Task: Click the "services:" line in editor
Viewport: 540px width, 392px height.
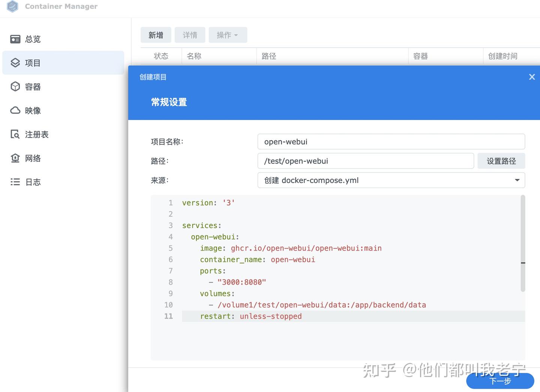Action: coord(202,225)
